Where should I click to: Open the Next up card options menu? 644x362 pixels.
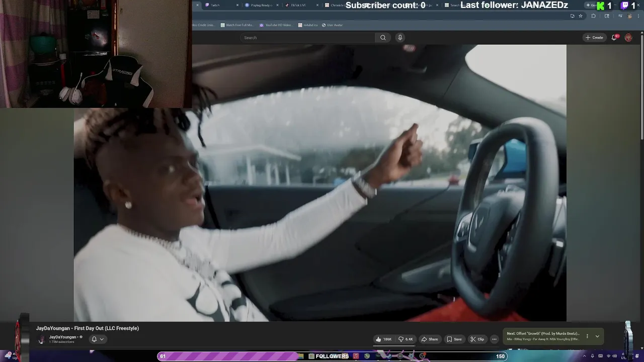(587, 336)
